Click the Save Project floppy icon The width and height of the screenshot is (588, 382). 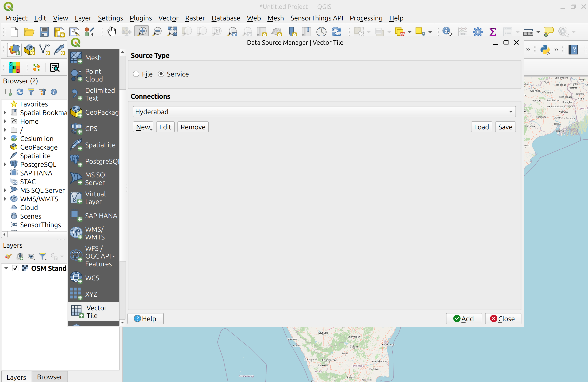pos(44,32)
